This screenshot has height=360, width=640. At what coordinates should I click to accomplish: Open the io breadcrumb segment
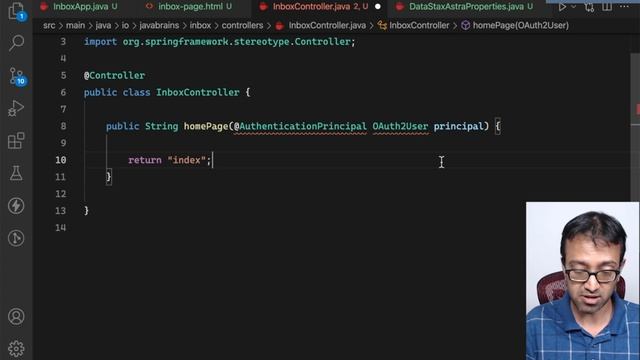(125, 25)
